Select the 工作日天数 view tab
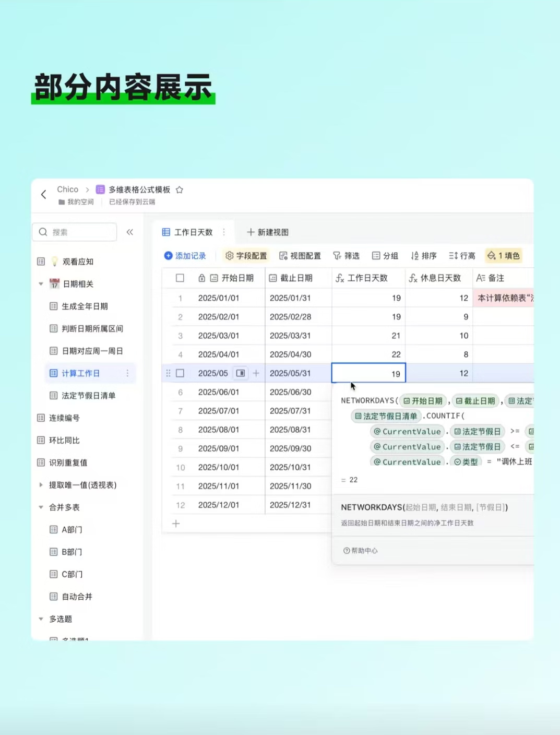 coord(188,232)
